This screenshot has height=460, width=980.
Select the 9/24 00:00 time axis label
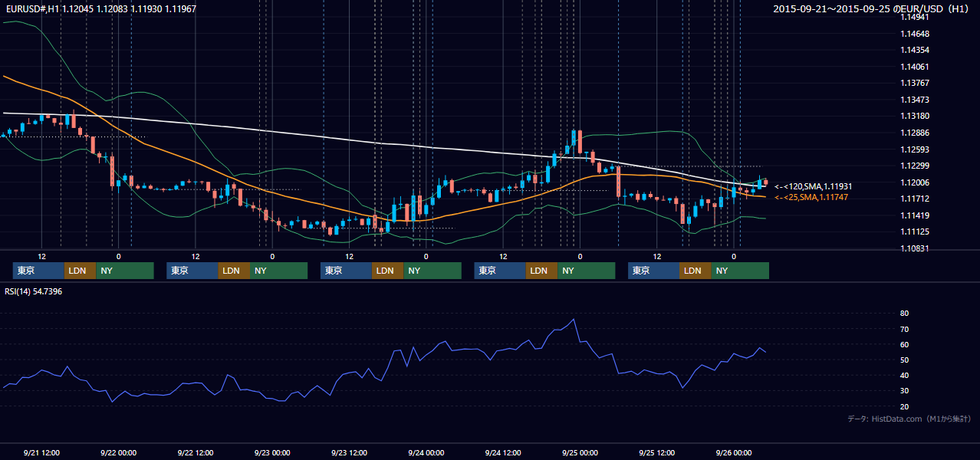(426, 452)
